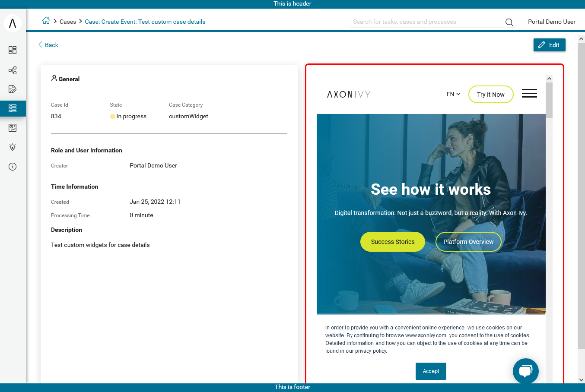Click the Cases breadcrumb
The image size is (585, 392).
[x=68, y=22]
